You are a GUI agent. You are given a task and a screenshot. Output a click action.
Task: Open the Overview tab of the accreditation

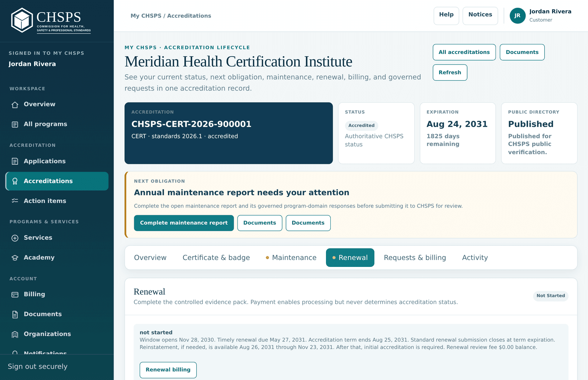150,258
